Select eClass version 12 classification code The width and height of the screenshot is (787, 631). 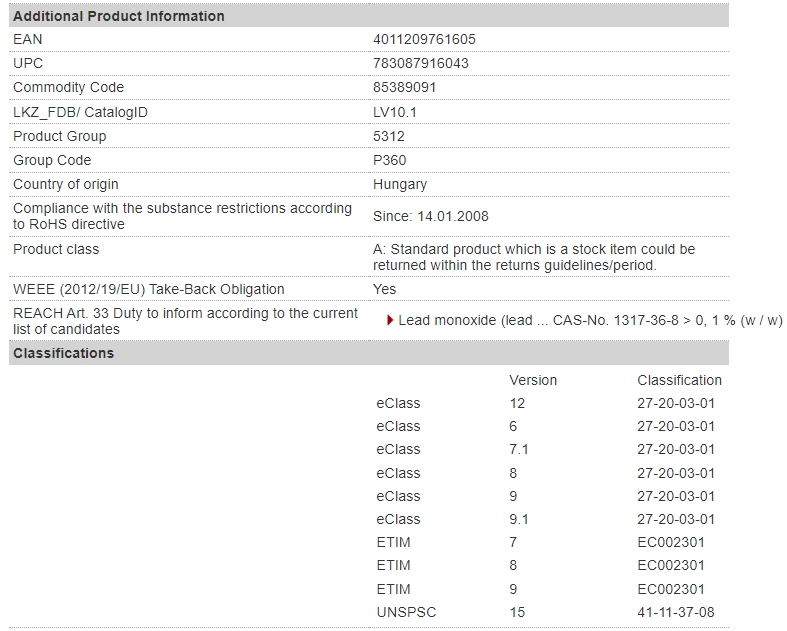pyautogui.click(x=676, y=403)
